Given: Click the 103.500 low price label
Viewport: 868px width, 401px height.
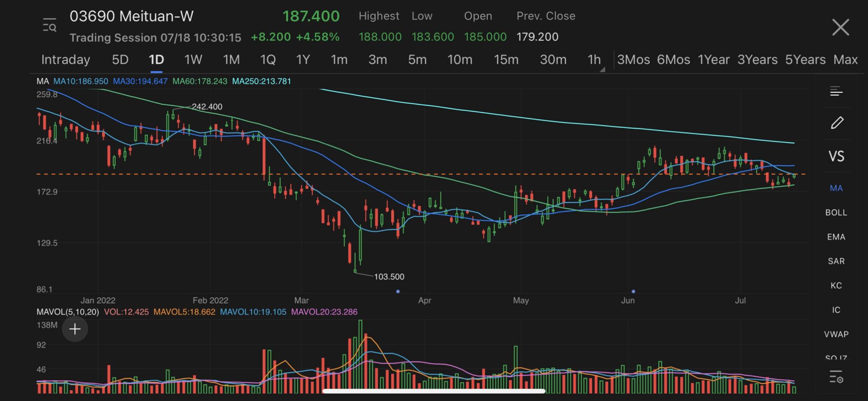Looking at the screenshot, I should (389, 277).
